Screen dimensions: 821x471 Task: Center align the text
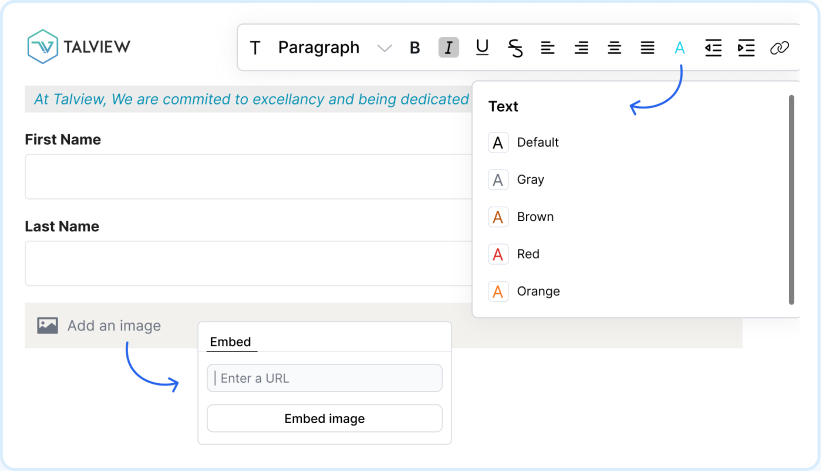pos(615,48)
